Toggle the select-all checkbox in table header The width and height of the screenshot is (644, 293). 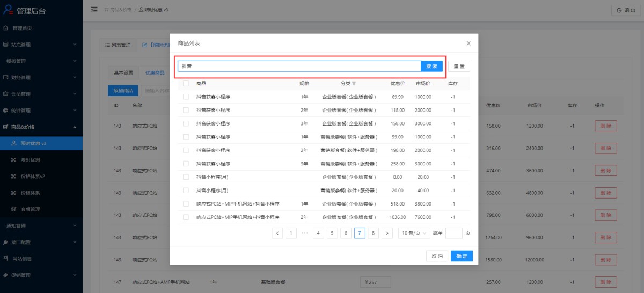tap(186, 83)
